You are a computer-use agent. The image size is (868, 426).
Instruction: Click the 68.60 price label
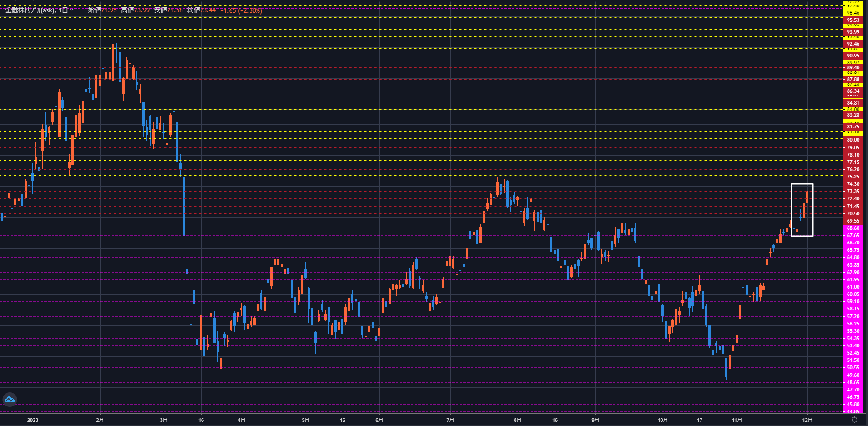[x=853, y=228]
